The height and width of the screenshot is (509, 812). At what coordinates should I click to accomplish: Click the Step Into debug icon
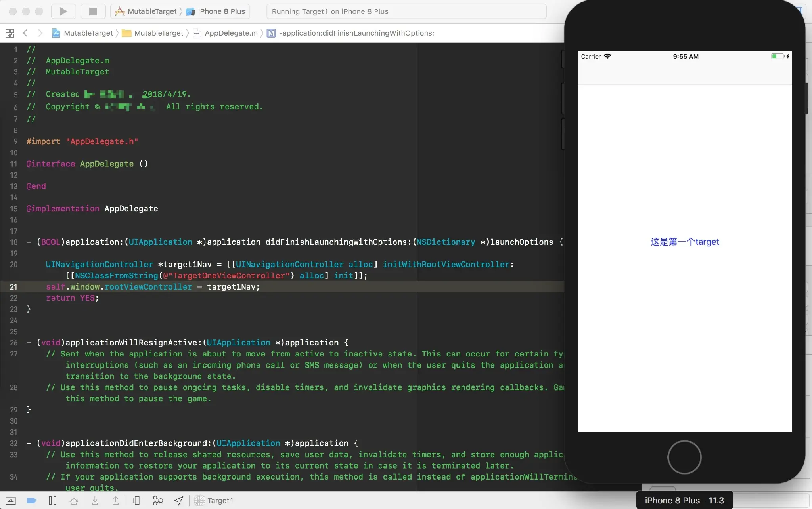click(x=95, y=501)
